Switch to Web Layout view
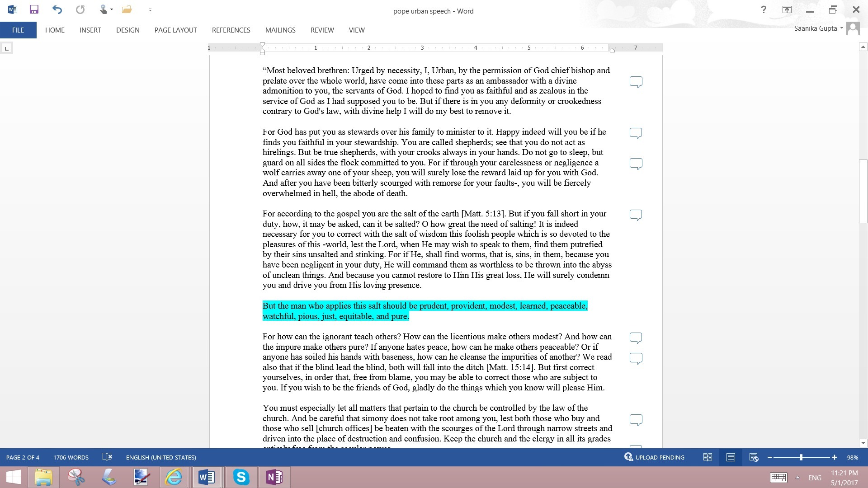868x488 pixels. [754, 457]
